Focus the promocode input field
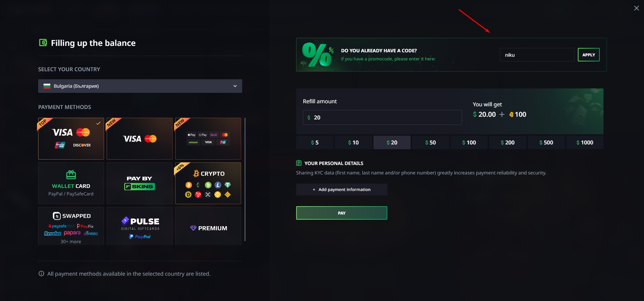 tap(537, 55)
